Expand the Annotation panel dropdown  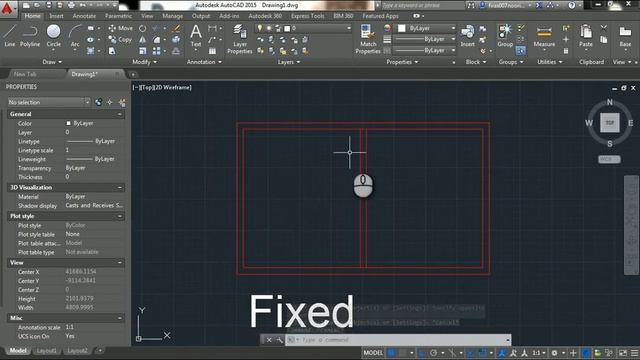click(x=204, y=62)
